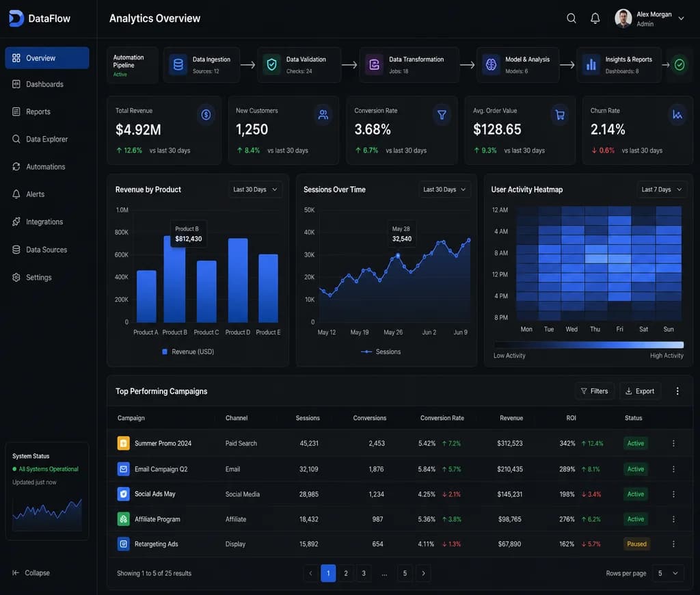
Task: Click Affiliate Program green icon
Action: (123, 519)
